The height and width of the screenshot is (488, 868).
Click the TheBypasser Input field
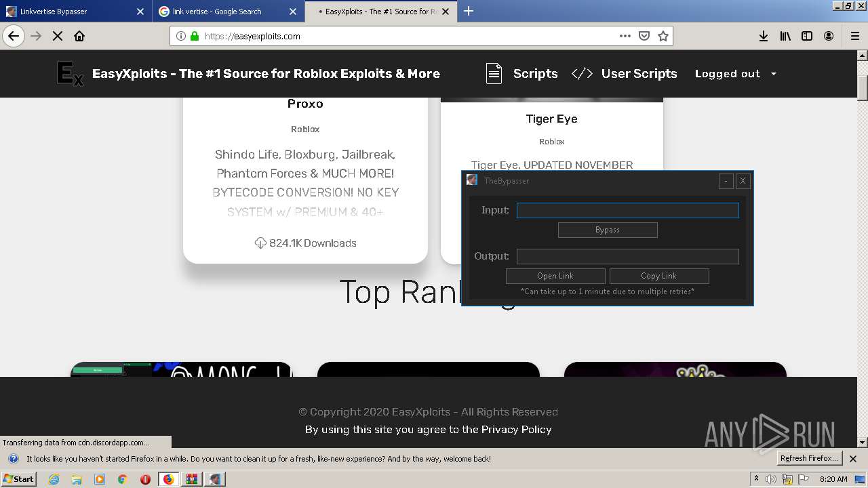pyautogui.click(x=628, y=210)
